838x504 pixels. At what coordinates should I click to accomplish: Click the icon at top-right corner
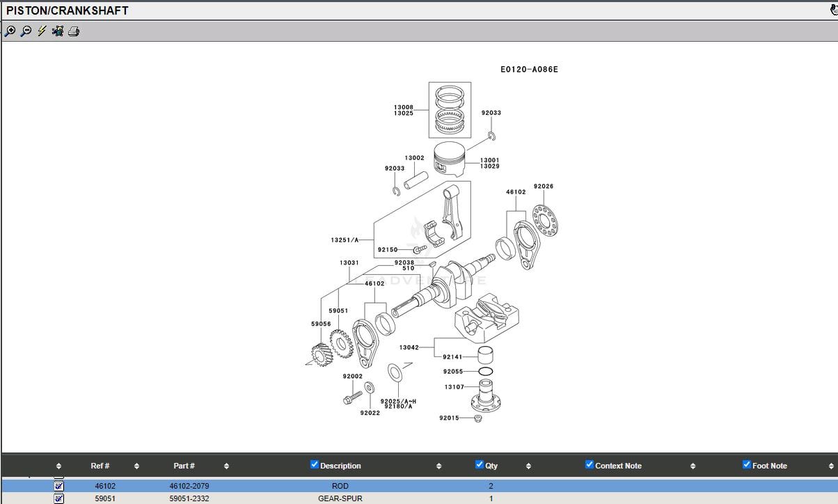coord(833,10)
